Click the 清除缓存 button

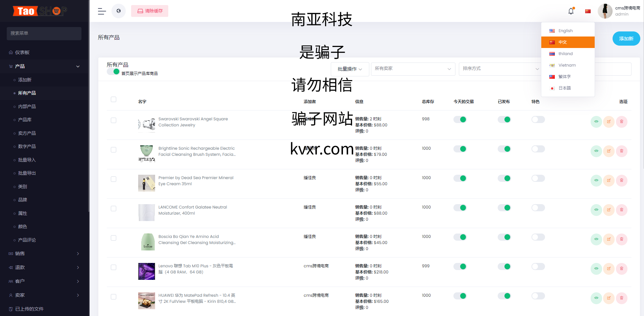click(150, 11)
